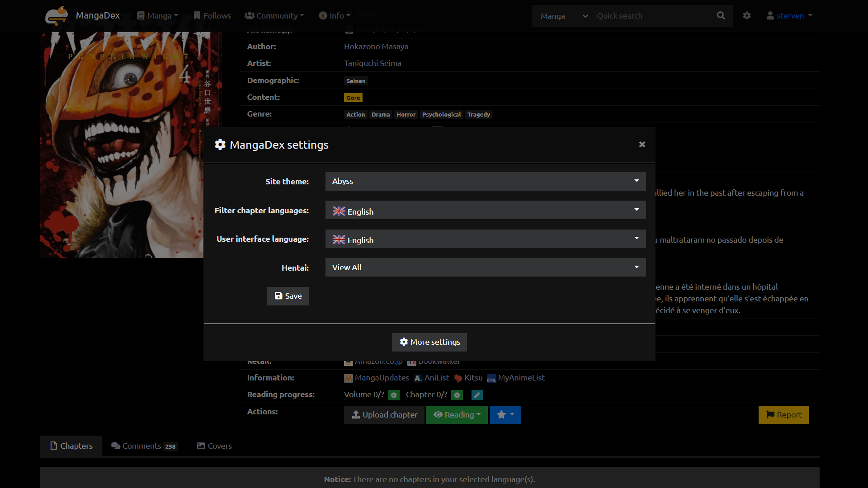The width and height of the screenshot is (868, 488).
Task: Click the More settings button
Action: [429, 343]
